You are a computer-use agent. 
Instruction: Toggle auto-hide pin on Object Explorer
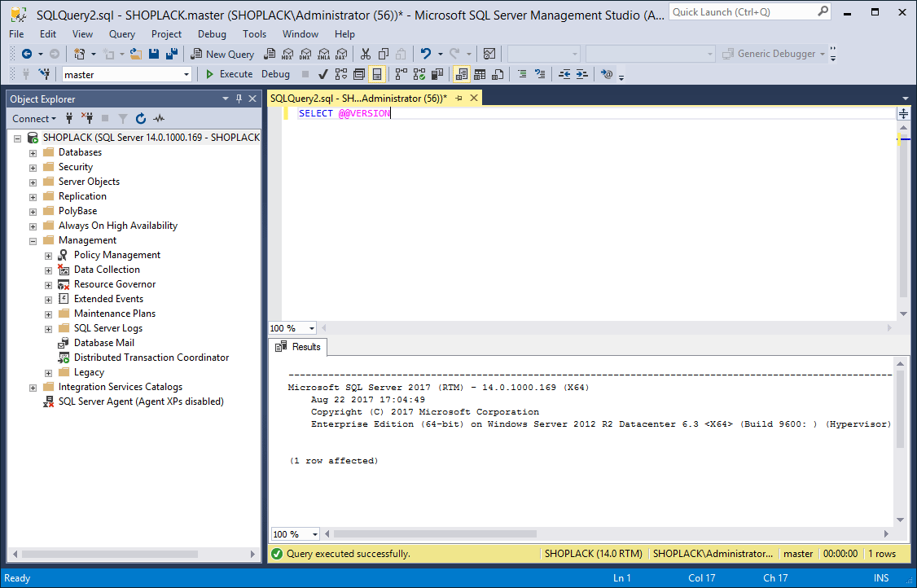239,99
